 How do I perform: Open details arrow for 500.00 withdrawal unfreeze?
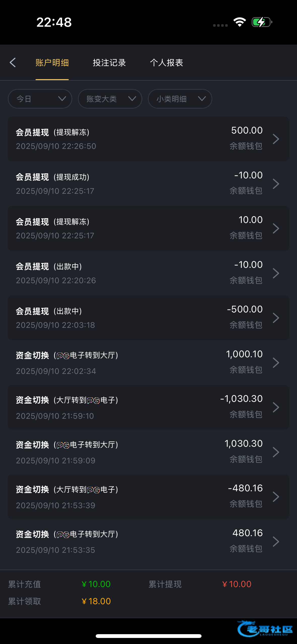(x=276, y=139)
